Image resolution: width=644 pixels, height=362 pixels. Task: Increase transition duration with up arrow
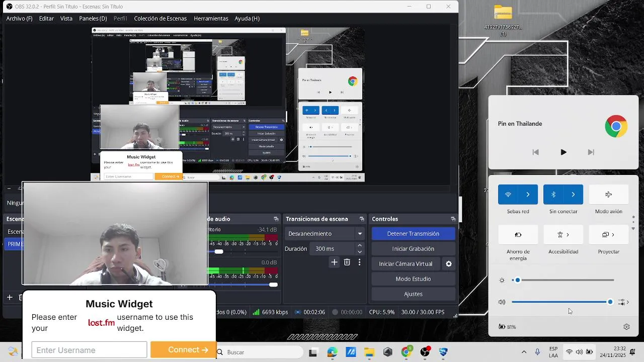coord(360,246)
